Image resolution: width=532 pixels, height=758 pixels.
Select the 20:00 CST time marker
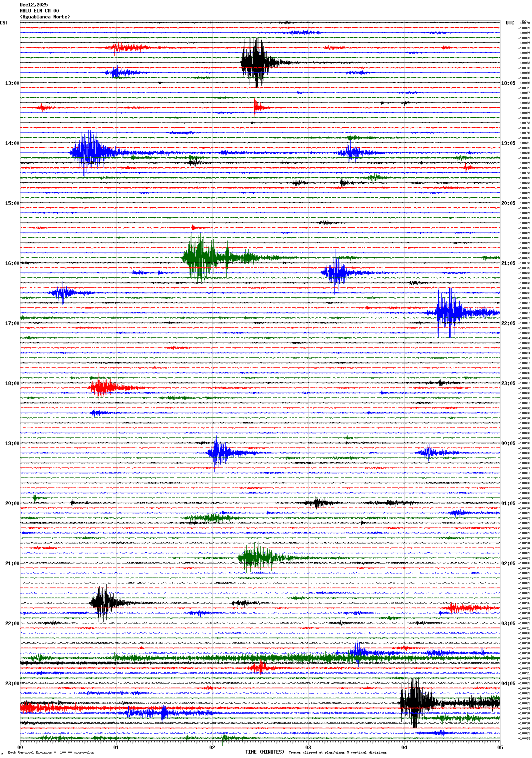(x=12, y=503)
